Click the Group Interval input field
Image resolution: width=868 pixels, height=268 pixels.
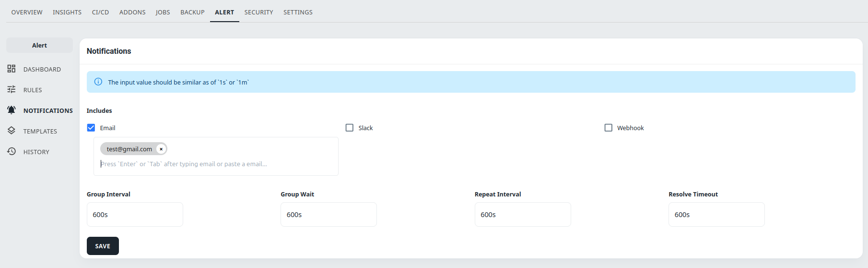pyautogui.click(x=135, y=214)
